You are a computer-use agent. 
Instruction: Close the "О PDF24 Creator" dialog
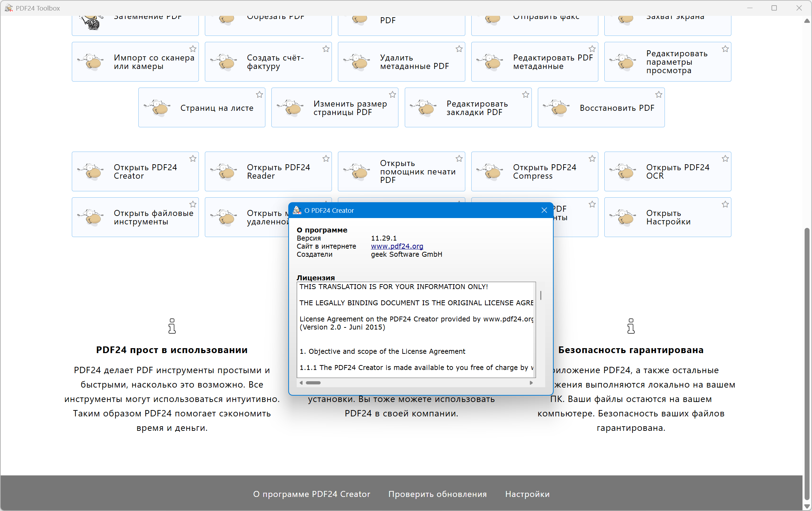[544, 210]
